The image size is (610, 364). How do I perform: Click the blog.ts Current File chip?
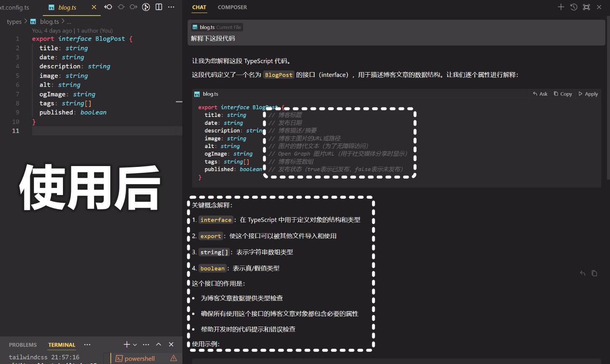(216, 27)
